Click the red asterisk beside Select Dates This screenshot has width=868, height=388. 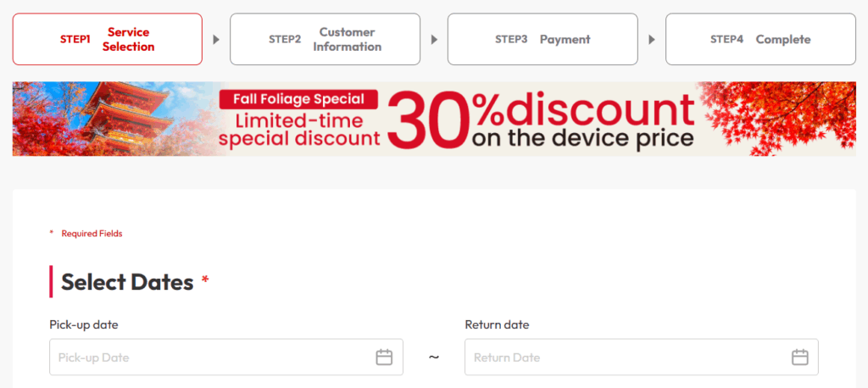(205, 281)
